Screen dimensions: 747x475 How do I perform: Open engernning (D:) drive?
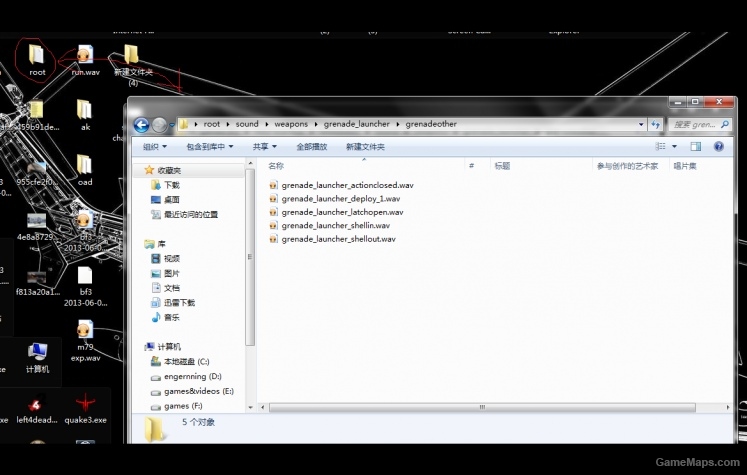point(192,376)
